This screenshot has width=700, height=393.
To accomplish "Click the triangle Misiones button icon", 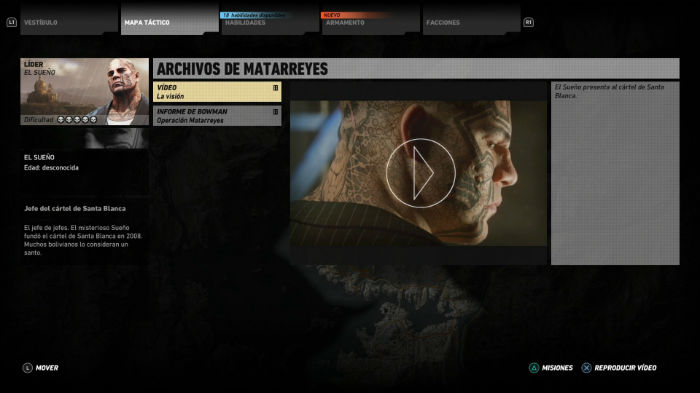I will tap(533, 368).
